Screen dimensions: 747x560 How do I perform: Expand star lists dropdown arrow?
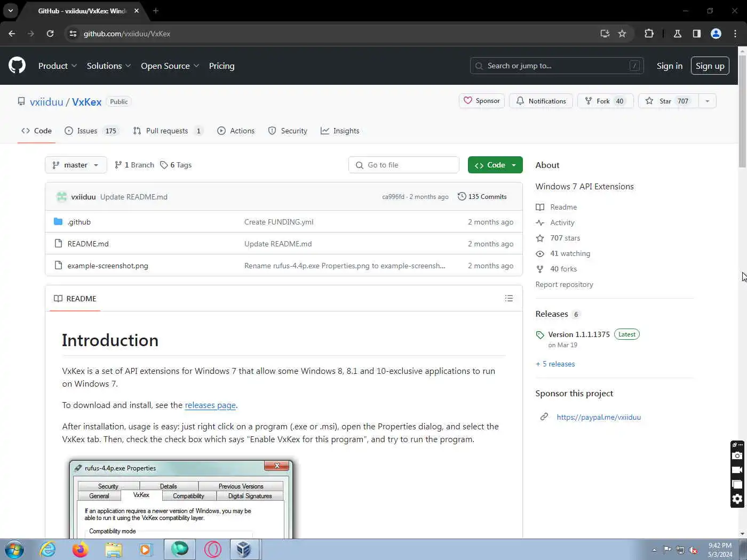click(708, 101)
